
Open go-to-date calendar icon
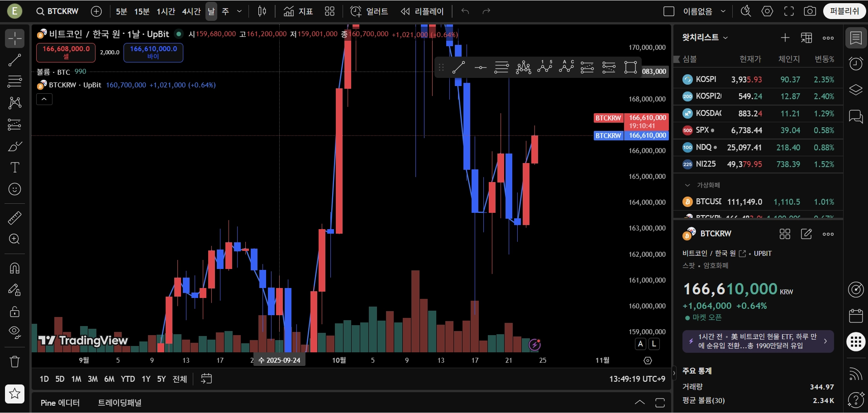pyautogui.click(x=206, y=379)
